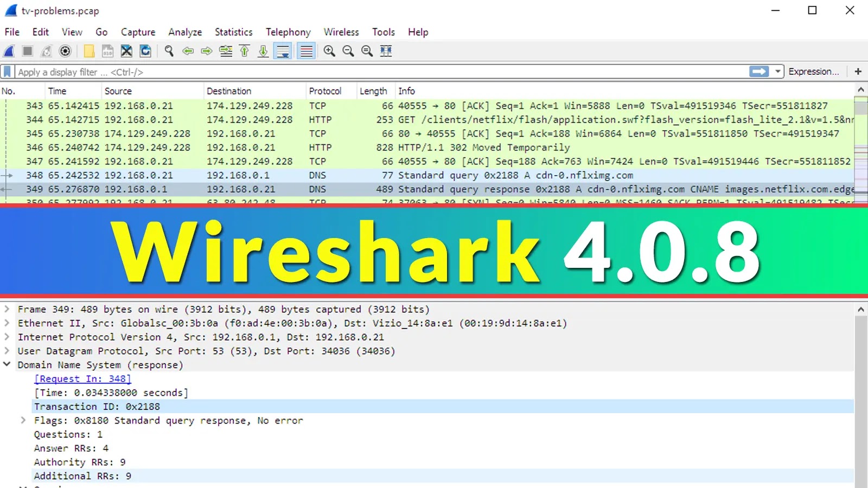Sort by the Time column header
The width and height of the screenshot is (868, 488).
pos(74,91)
